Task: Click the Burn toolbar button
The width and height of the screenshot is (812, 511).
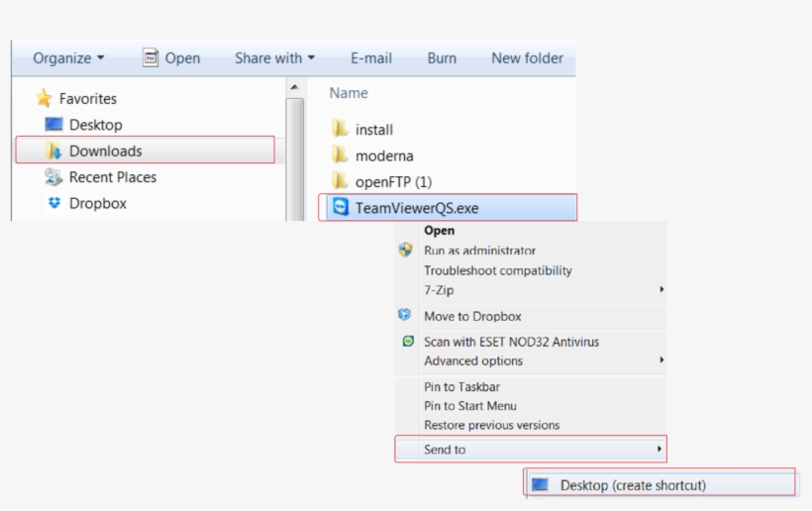Action: click(442, 58)
